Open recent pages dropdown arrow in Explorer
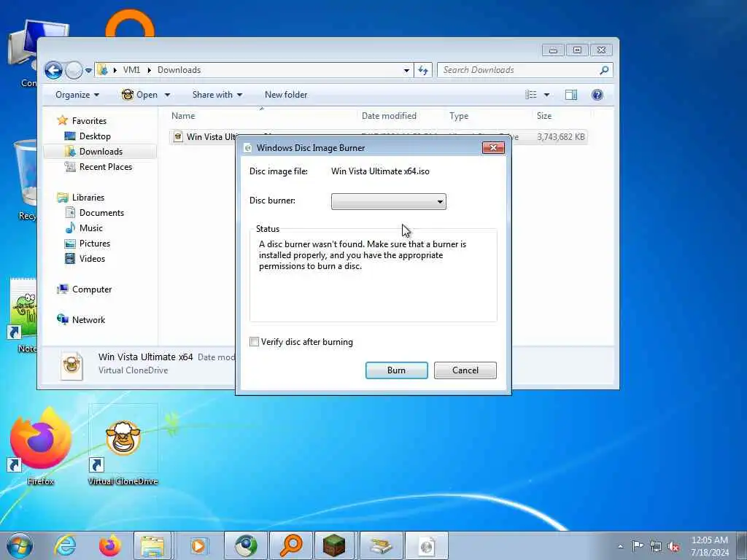Screen dimensions: 747x560 click(x=88, y=71)
